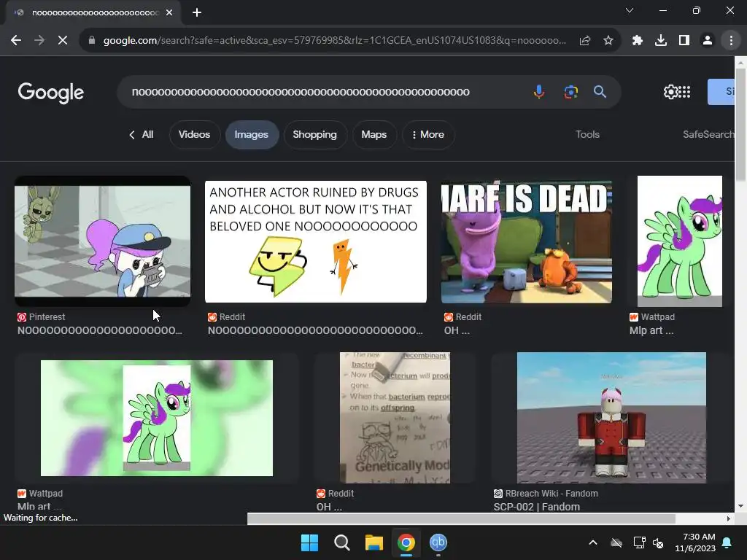Open the Chrome profile icon

click(708, 41)
